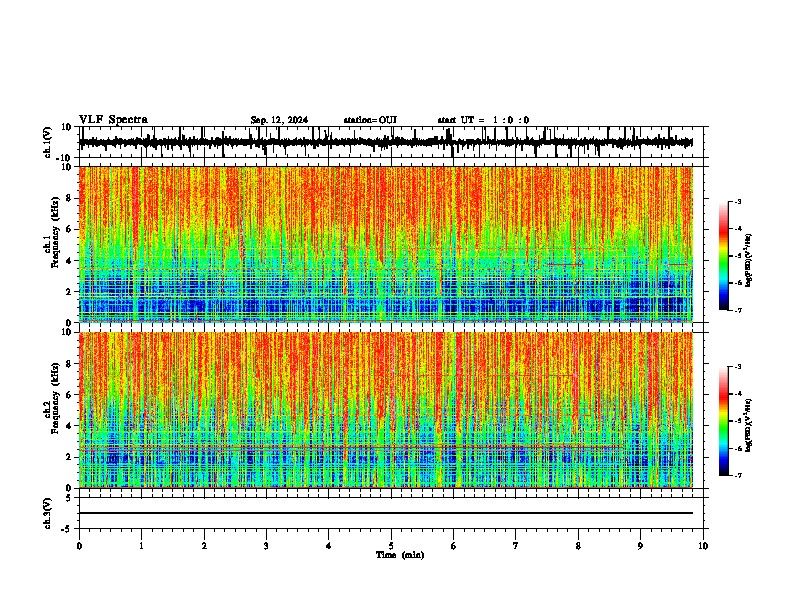Click time axis tick label '7'

tap(516, 546)
